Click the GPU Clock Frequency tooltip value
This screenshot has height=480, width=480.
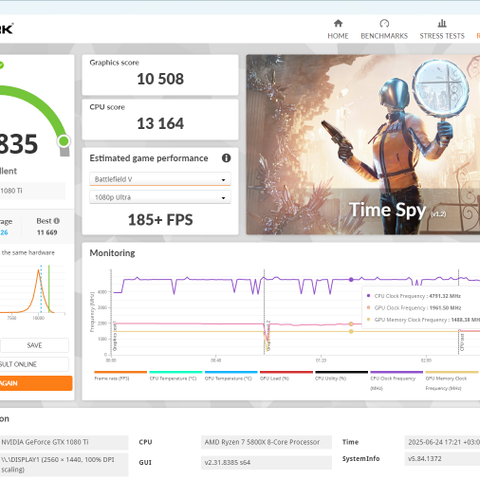click(x=445, y=308)
